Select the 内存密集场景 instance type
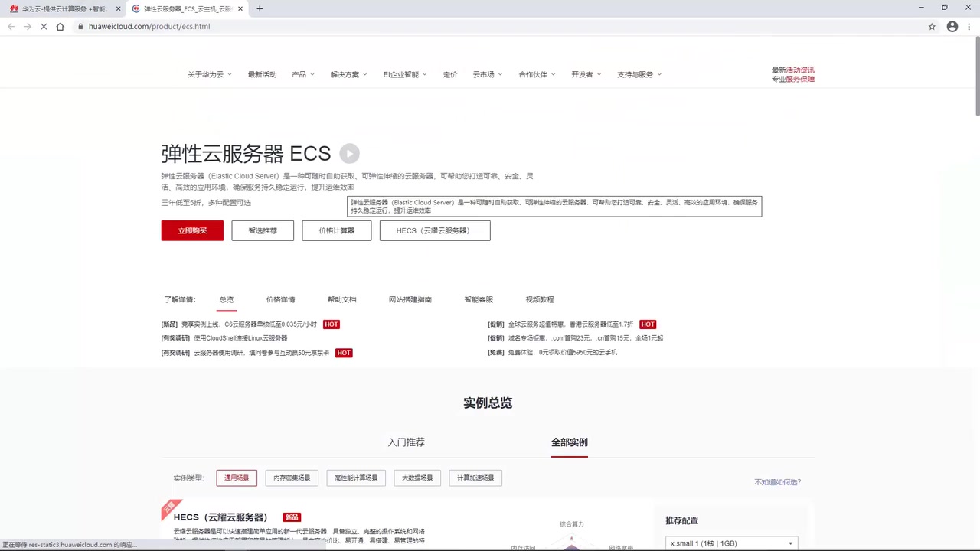Screen dimensions: 980x551 [292, 478]
